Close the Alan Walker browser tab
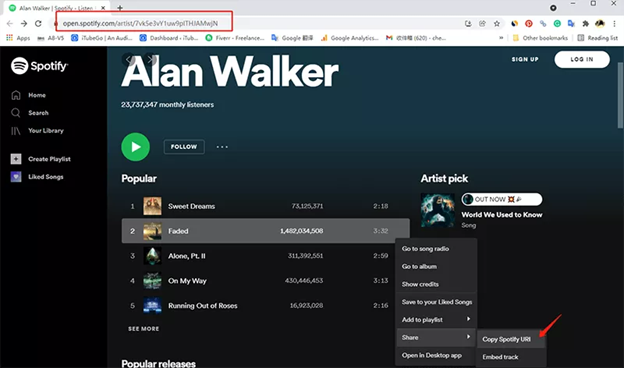 pos(103,8)
